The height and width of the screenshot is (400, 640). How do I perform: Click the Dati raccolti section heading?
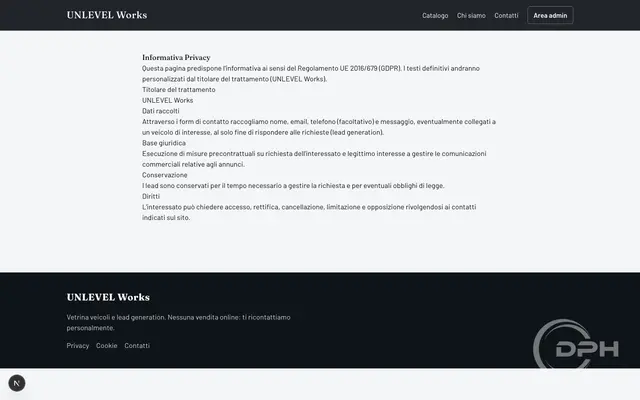[x=161, y=111]
